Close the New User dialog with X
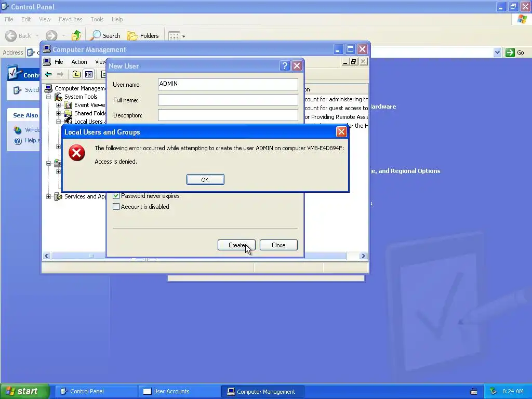 point(297,66)
